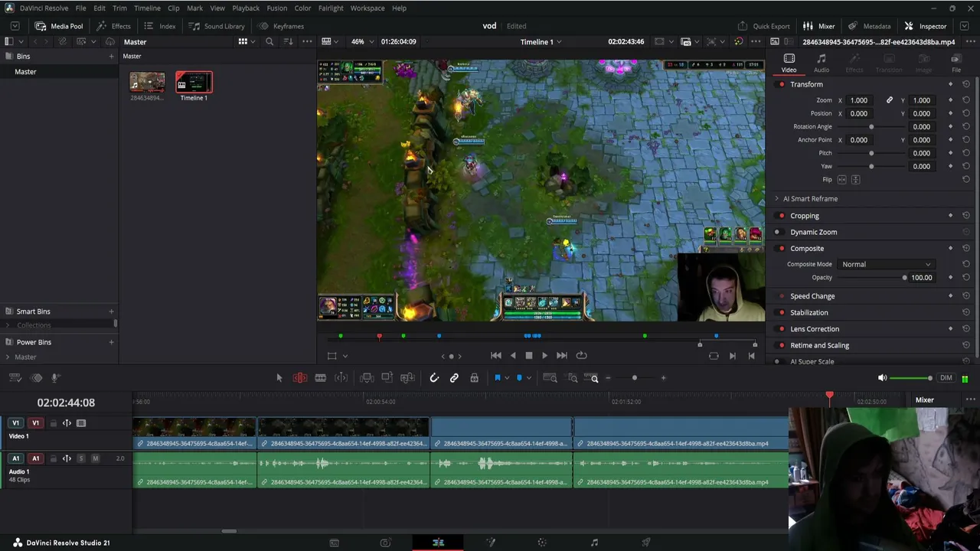This screenshot has width=980, height=551.
Task: Switch to the Fairlight page music icon
Action: [x=594, y=543]
